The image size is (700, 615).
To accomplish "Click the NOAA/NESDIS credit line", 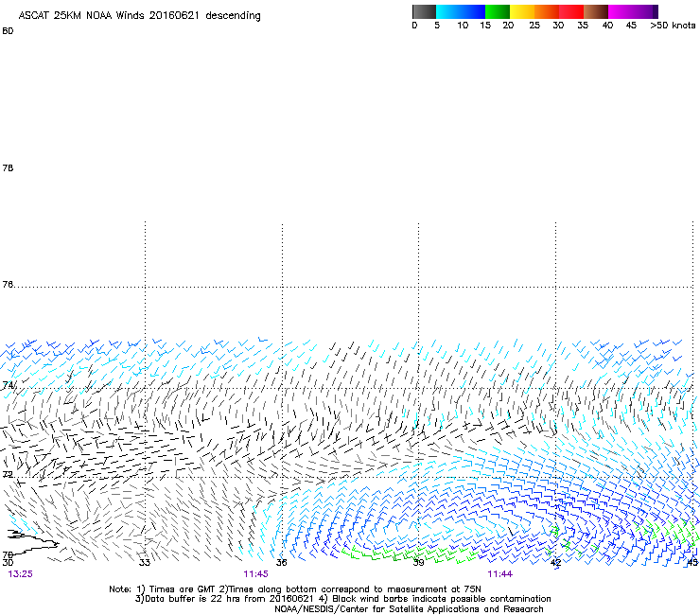I will click(409, 609).
